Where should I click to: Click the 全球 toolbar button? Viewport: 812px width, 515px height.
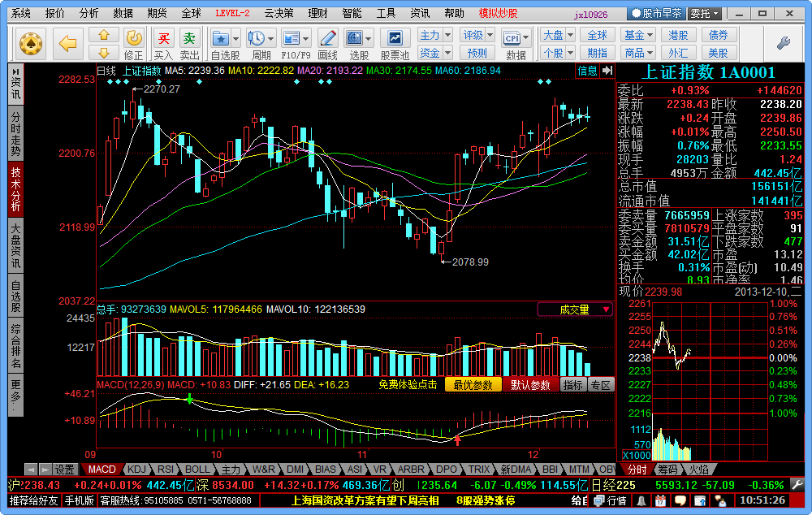click(x=597, y=35)
